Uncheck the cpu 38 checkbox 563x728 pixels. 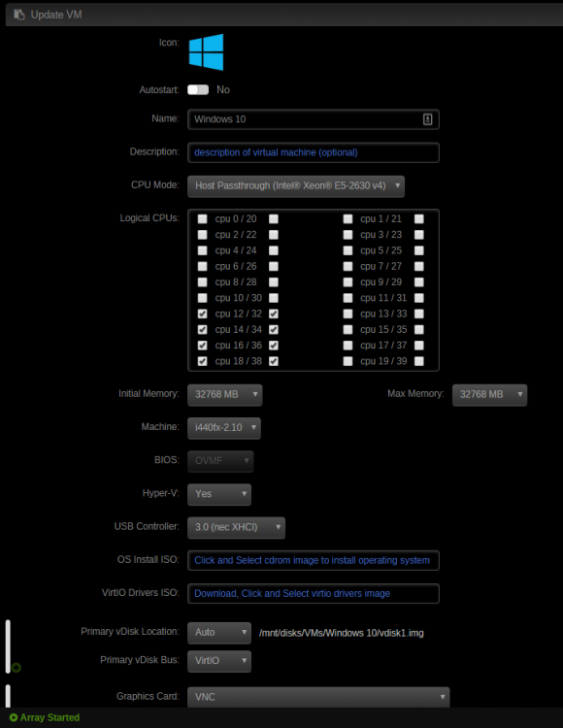pyautogui.click(x=274, y=361)
